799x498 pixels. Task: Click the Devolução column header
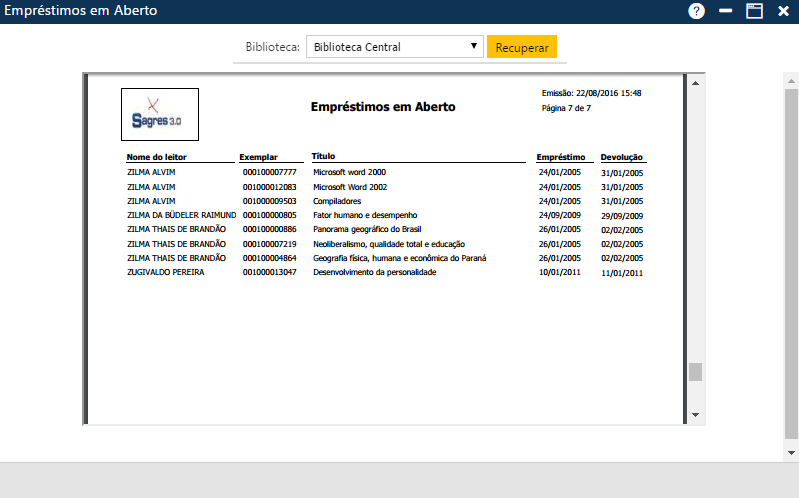point(621,157)
